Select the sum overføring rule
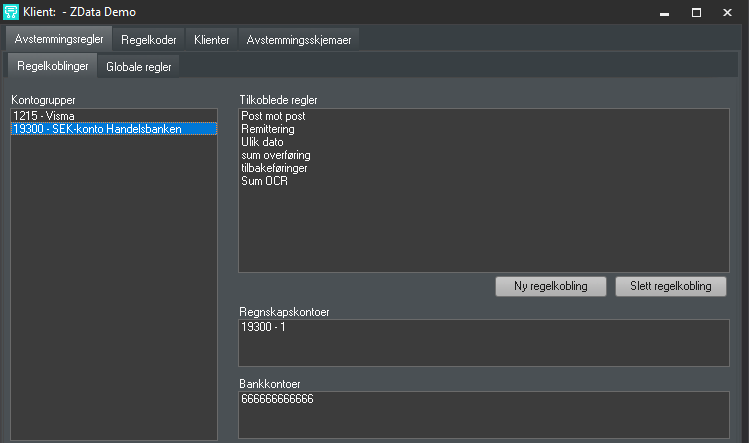749x443 pixels. (276, 155)
